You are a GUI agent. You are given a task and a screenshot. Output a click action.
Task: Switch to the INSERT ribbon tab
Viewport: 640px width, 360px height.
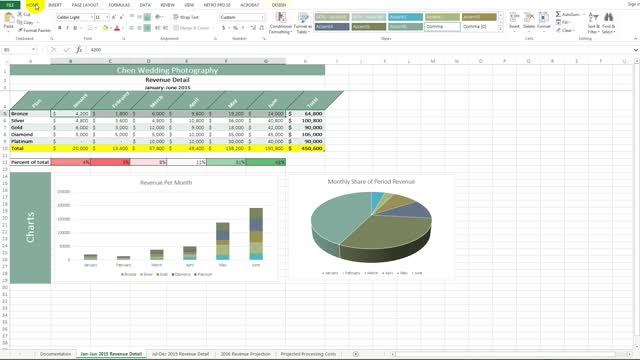pyautogui.click(x=55, y=5)
